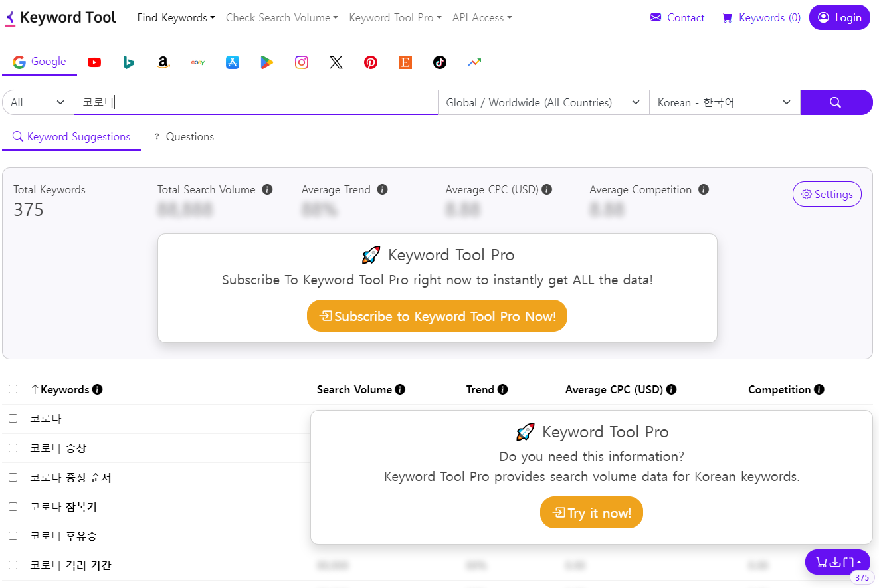Open the Google Trends source icon
This screenshot has width=879, height=588.
474,62
